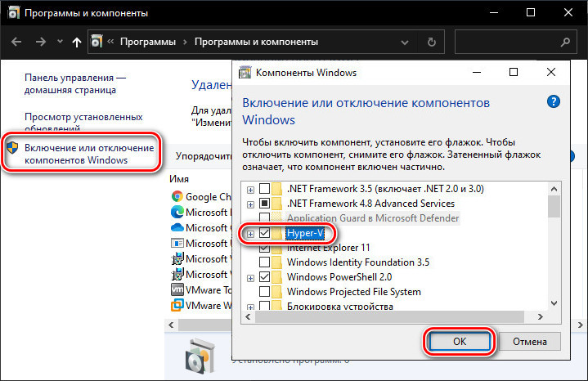The image size is (588, 381).
Task: Open Просмотр установленных обновлений link
Action: (83, 123)
